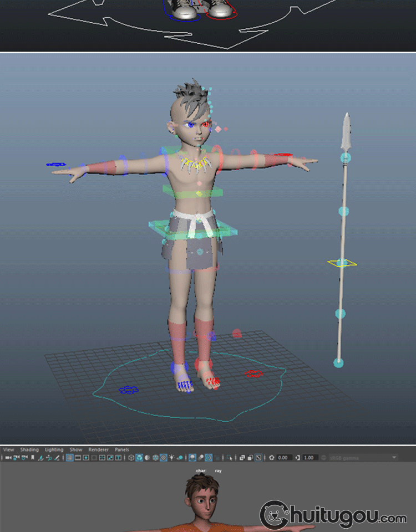This screenshot has width=416, height=532.
Task: Expand the sRGB gamma color space dropdown
Action: [x=394, y=458]
